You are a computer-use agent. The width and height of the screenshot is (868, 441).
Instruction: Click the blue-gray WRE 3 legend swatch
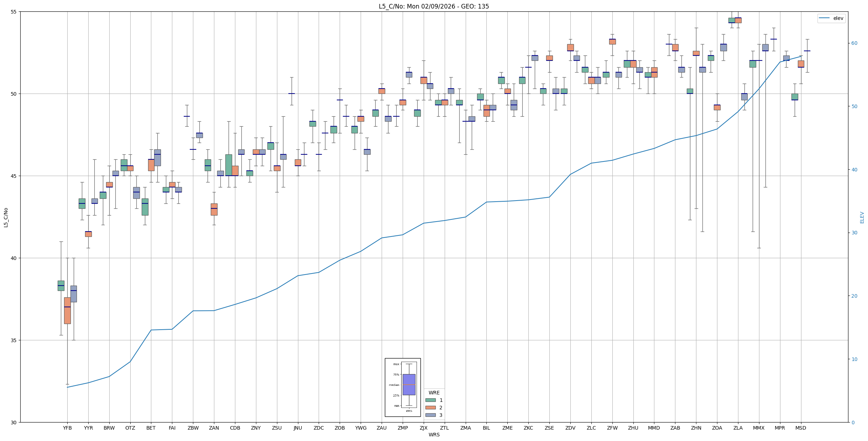[x=430, y=415]
